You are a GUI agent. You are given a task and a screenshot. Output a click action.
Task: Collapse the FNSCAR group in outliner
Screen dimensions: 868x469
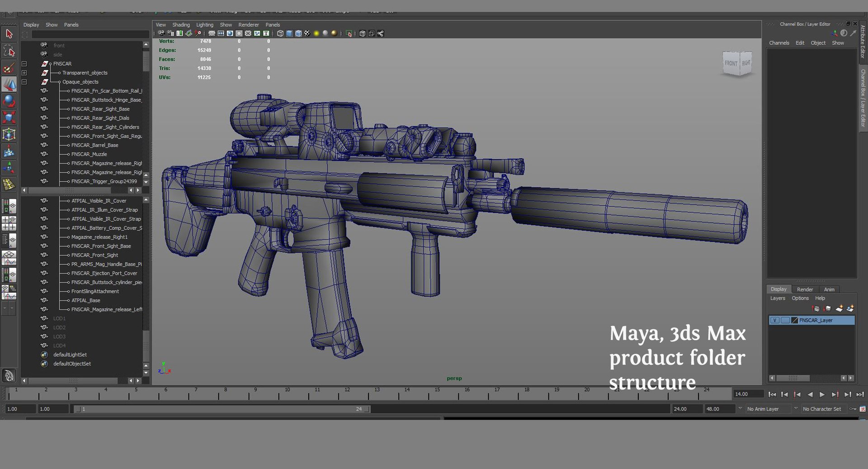24,64
